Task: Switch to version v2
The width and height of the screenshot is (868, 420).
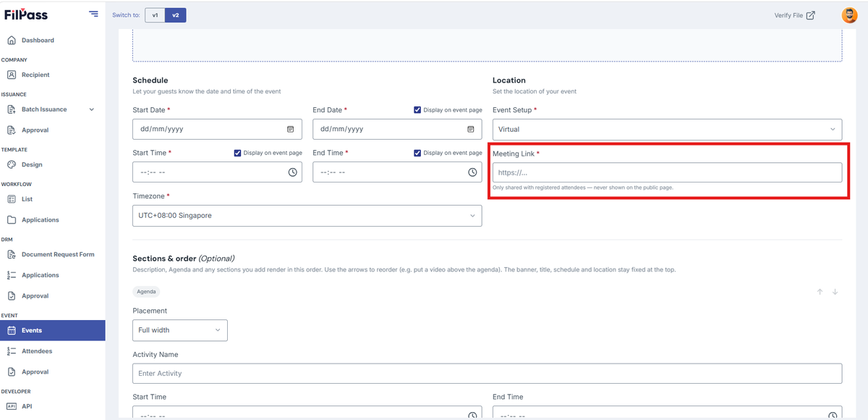Action: [176, 15]
